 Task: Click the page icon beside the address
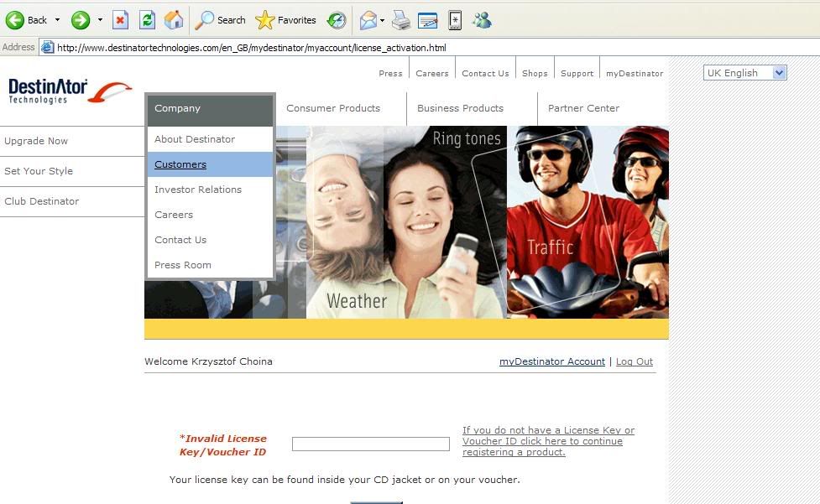pos(47,48)
